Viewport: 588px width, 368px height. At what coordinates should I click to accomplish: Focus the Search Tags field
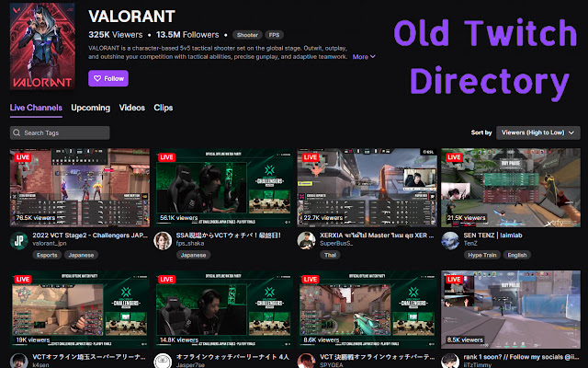(x=60, y=132)
